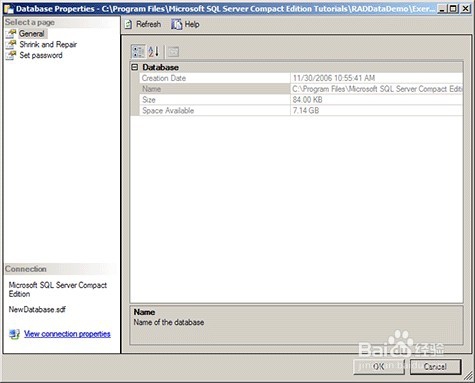Click the Name value starting C:\Program Files

[x=377, y=89]
